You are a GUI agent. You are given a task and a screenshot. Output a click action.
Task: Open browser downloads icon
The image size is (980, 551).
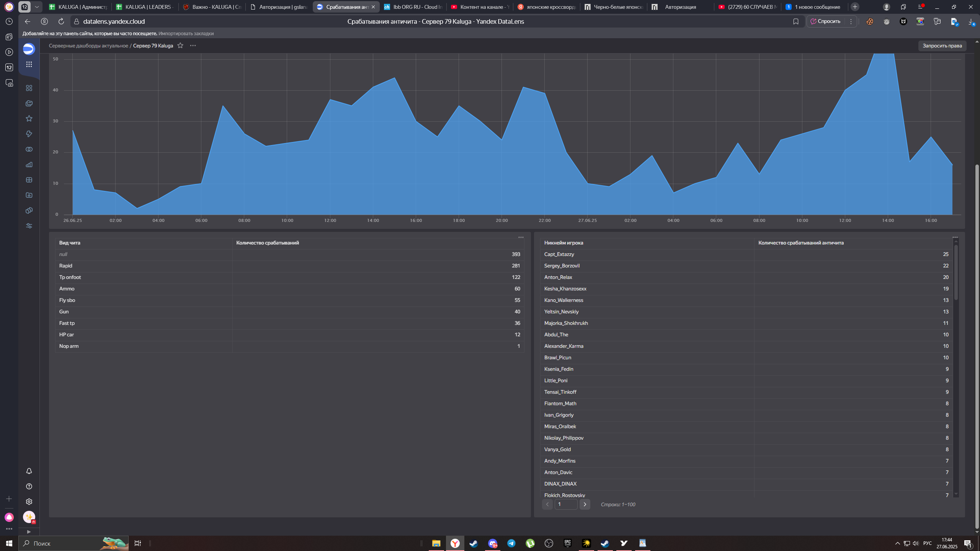pos(971,22)
